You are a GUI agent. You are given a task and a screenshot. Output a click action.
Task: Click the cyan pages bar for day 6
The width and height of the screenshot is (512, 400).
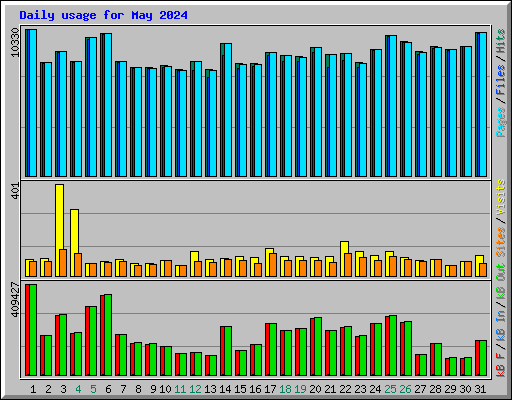click(x=108, y=105)
